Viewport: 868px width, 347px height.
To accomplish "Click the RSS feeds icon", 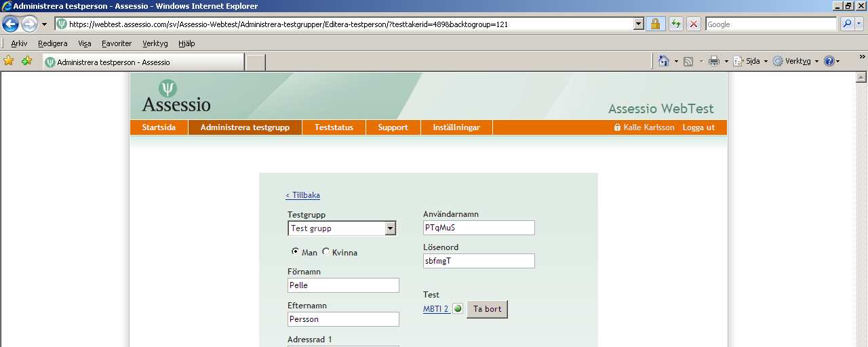I will 688,61.
